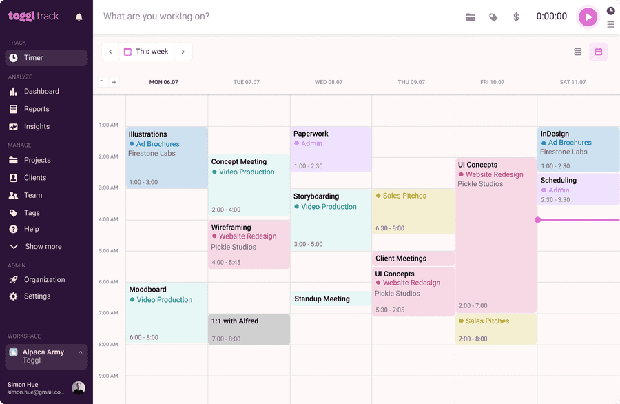The width and height of the screenshot is (620, 404).
Task: Select the SAT 11.07 day header
Action: pos(573,82)
